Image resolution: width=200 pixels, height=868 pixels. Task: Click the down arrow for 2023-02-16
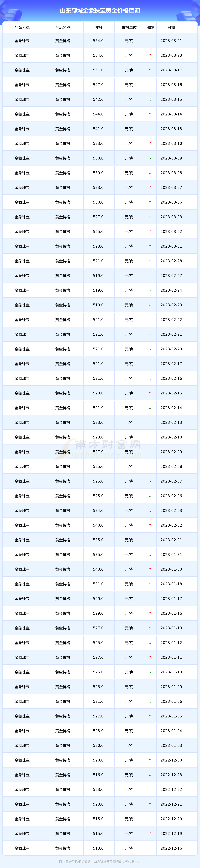coord(150,378)
